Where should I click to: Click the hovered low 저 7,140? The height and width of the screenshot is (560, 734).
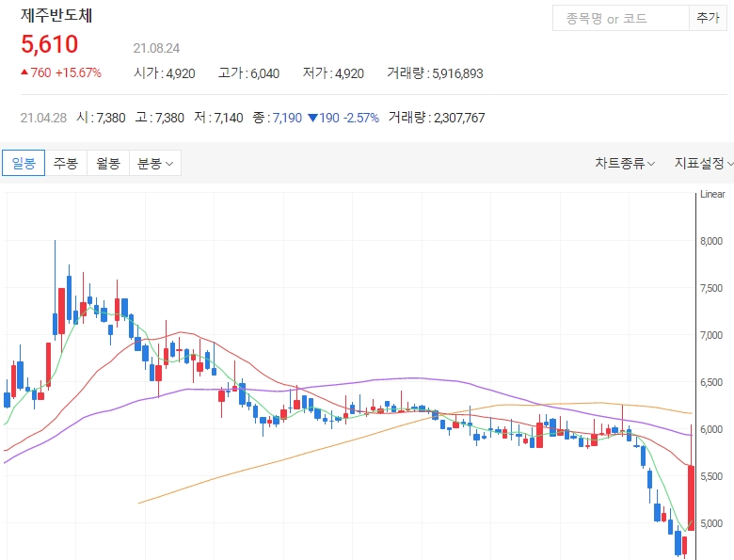tap(218, 118)
